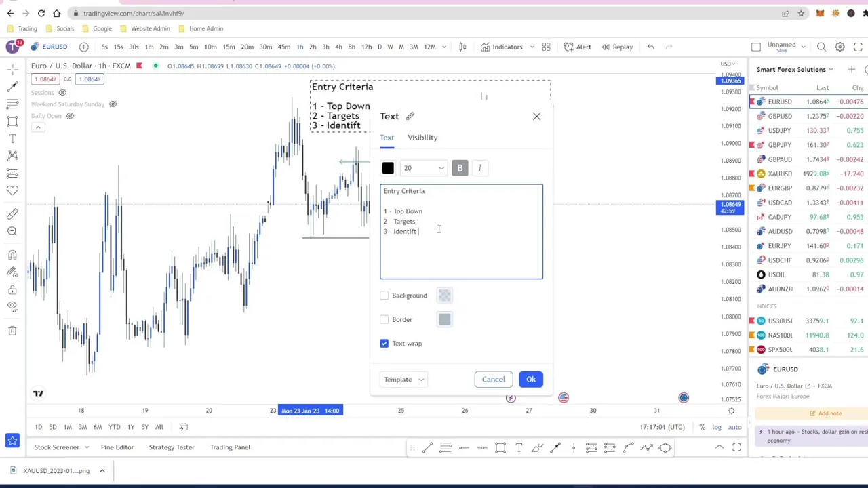This screenshot has width=868, height=488.
Task: Add a symbol to the watchlist
Action: click(851, 70)
